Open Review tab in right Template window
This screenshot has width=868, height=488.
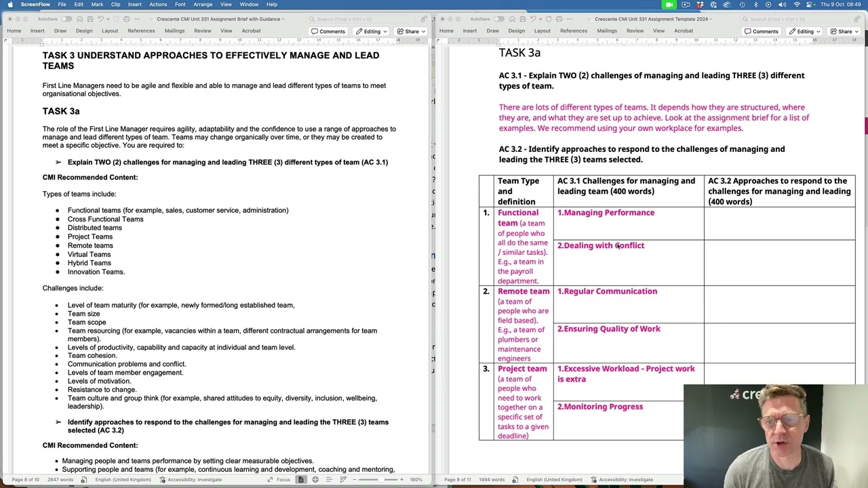(x=635, y=30)
